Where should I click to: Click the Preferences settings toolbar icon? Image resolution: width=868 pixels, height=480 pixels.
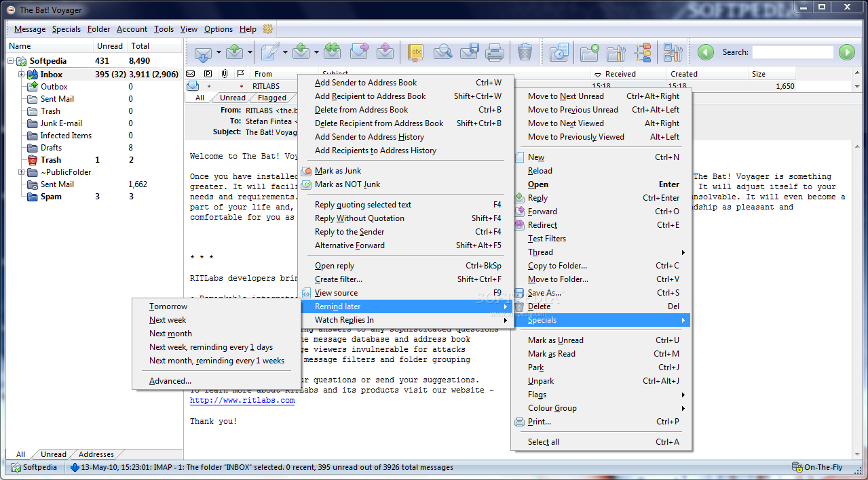[673, 52]
